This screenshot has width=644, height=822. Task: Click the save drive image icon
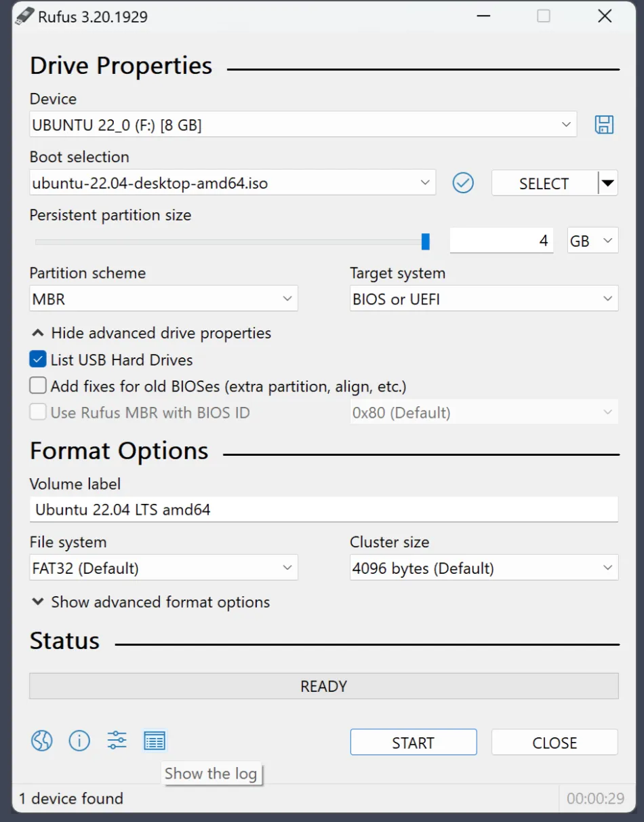click(603, 125)
